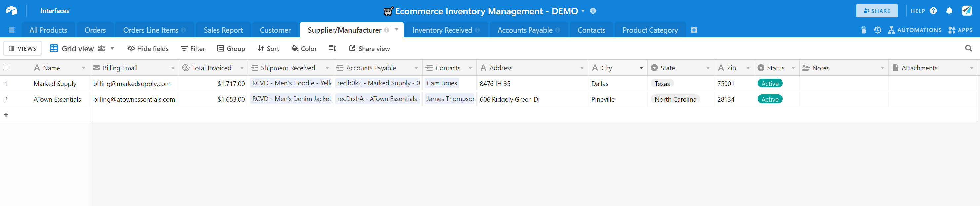Open the trash bin icon
This screenshot has height=206, width=980.
click(x=863, y=30)
